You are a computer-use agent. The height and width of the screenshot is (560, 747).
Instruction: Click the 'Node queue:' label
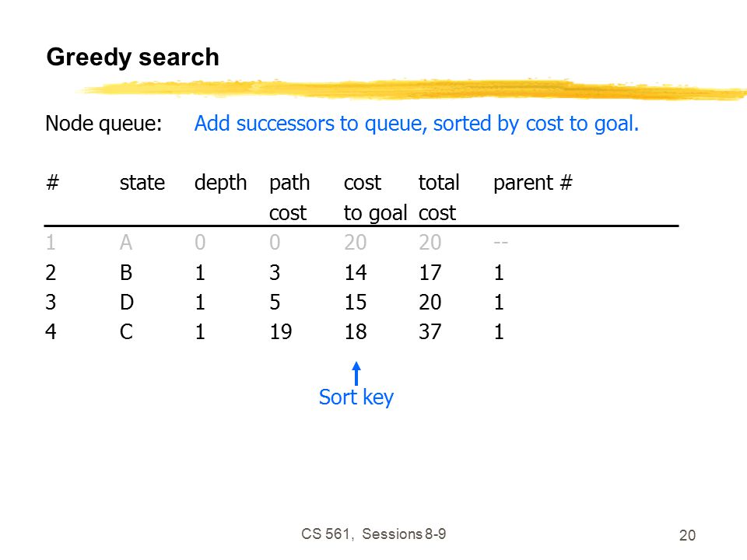click(x=103, y=124)
